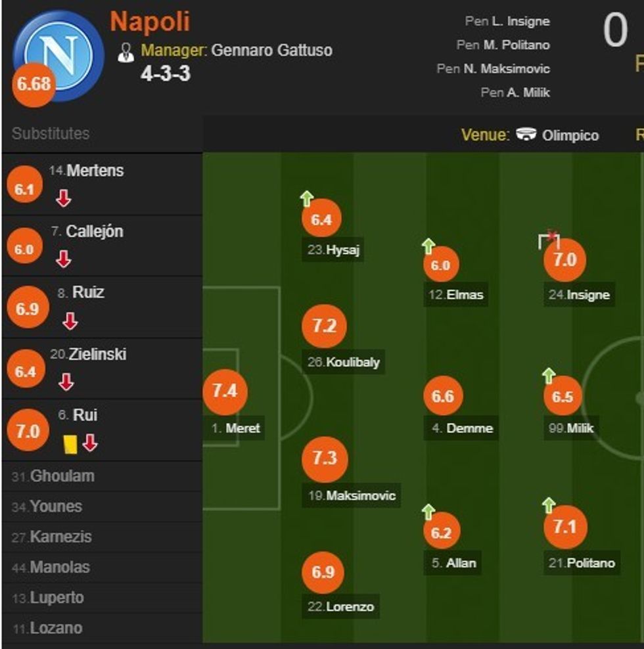
Task: Click the green arrow above Politano's rating
Action: [x=549, y=505]
